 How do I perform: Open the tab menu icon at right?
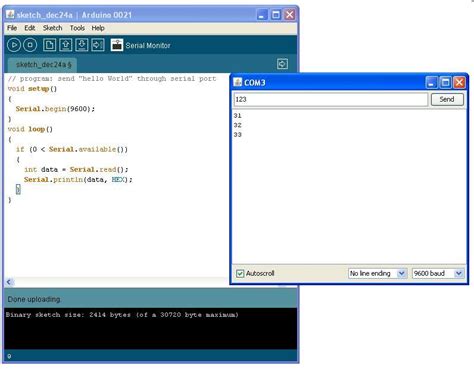click(x=282, y=64)
